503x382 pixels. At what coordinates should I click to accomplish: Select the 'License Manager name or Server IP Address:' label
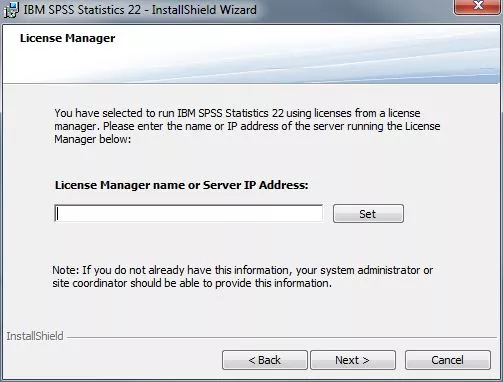click(182, 185)
